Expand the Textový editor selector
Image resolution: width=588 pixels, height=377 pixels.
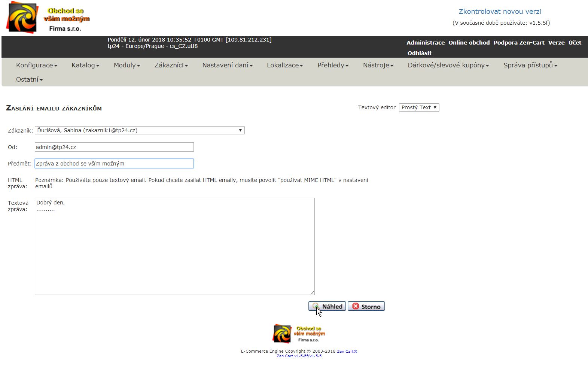tap(419, 107)
